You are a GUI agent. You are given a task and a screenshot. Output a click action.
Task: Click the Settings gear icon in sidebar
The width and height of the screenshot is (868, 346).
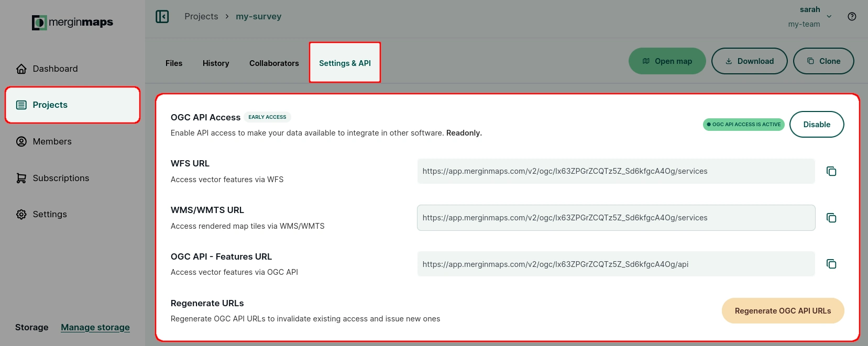point(21,214)
